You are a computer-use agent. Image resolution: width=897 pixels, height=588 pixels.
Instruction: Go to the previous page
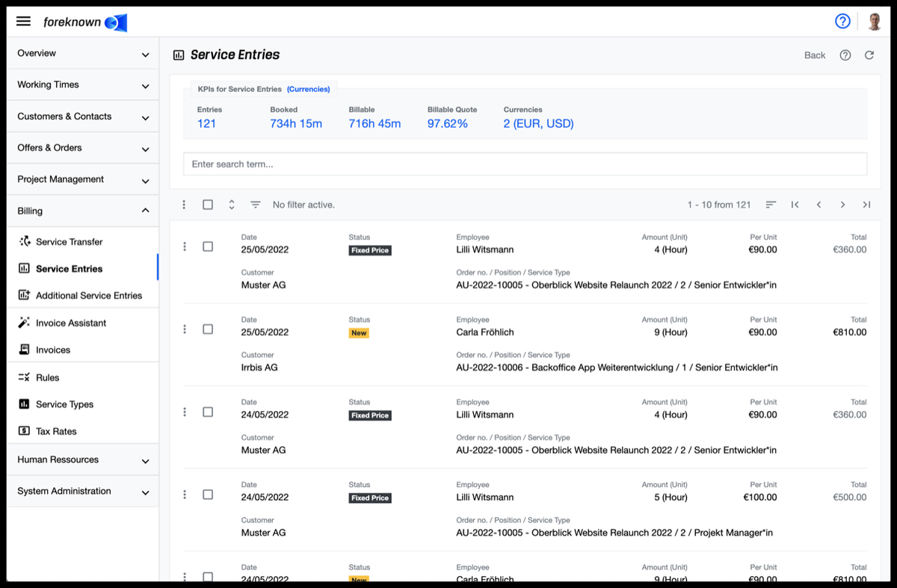pyautogui.click(x=819, y=205)
